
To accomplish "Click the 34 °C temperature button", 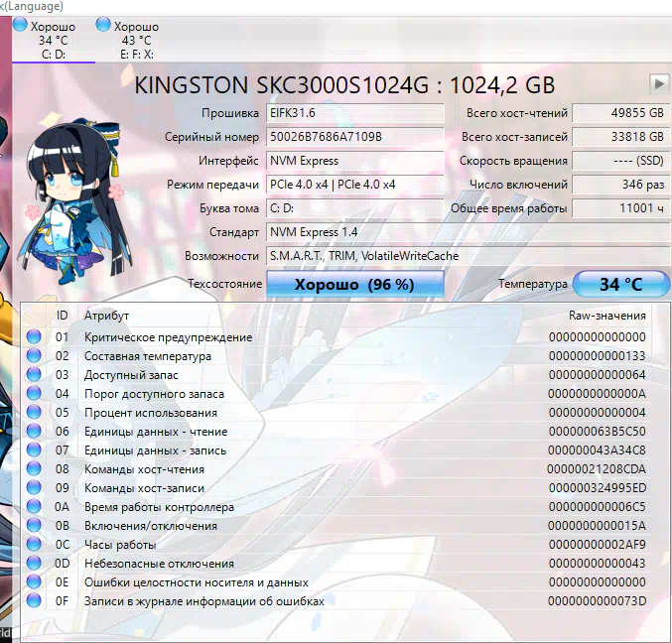I will [x=621, y=284].
